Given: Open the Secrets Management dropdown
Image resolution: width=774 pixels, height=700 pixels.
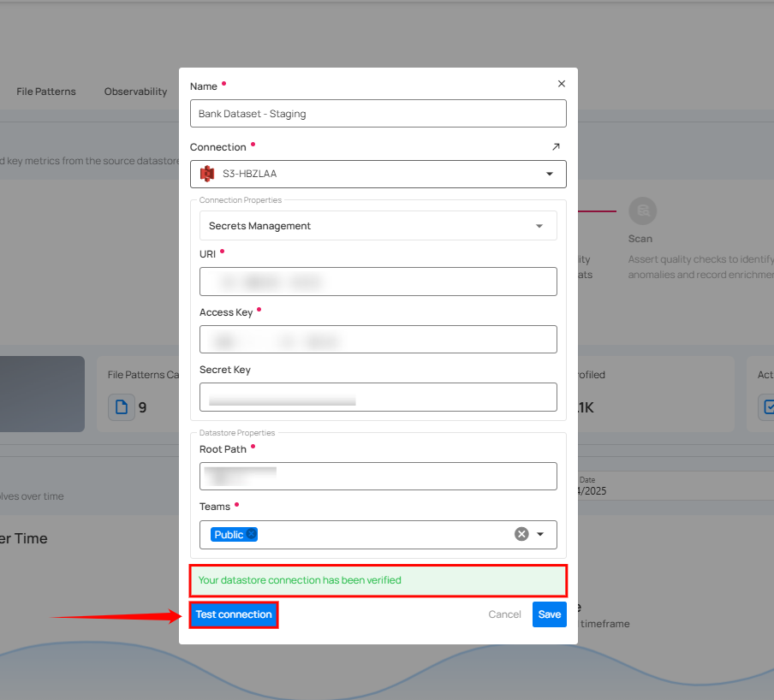Looking at the screenshot, I should tap(539, 226).
